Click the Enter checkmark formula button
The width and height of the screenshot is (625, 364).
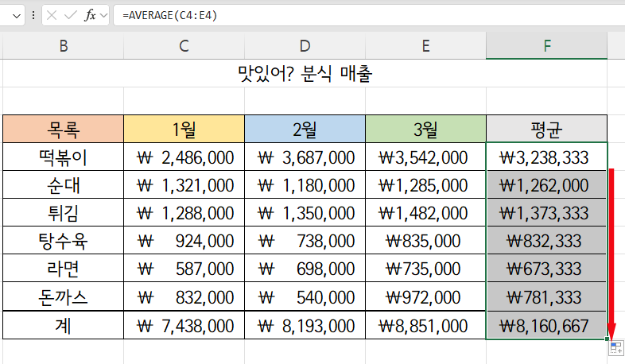pyautogui.click(x=71, y=16)
